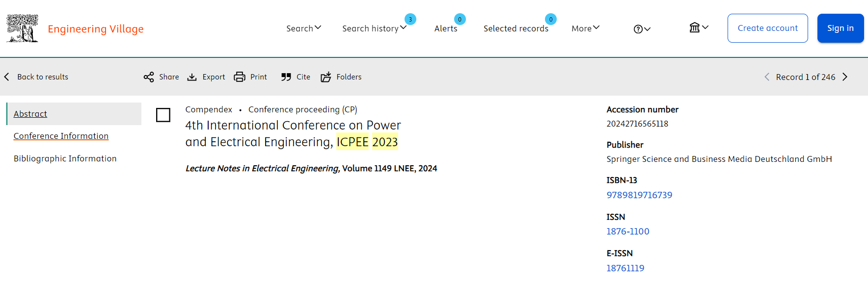Click the ISBN-13 link 9789819716739
The height and width of the screenshot is (287, 868).
(x=639, y=195)
